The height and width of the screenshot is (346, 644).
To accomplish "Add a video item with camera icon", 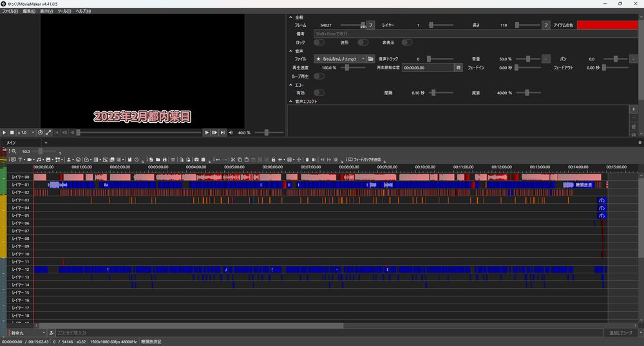I will [29, 159].
